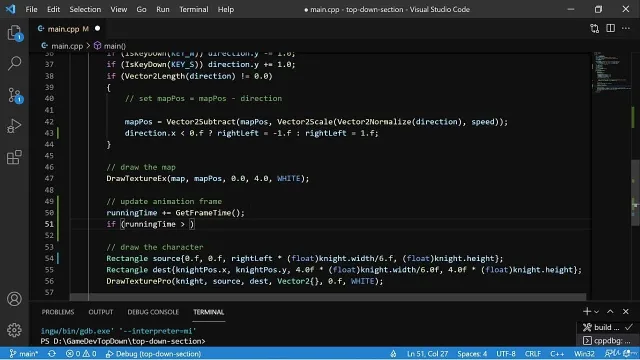Close the terminal panel

(x=626, y=311)
